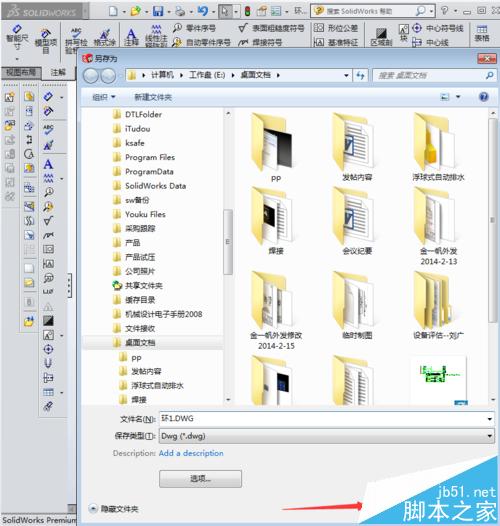Click the Save icon in SolidWorks toolbar
The width and height of the screenshot is (500, 526).
(x=158, y=11)
